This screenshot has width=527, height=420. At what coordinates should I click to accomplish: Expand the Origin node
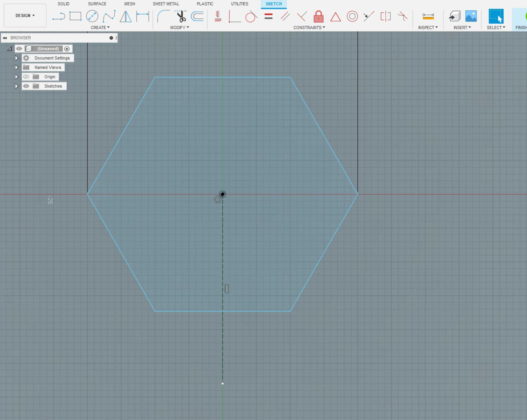click(x=16, y=77)
